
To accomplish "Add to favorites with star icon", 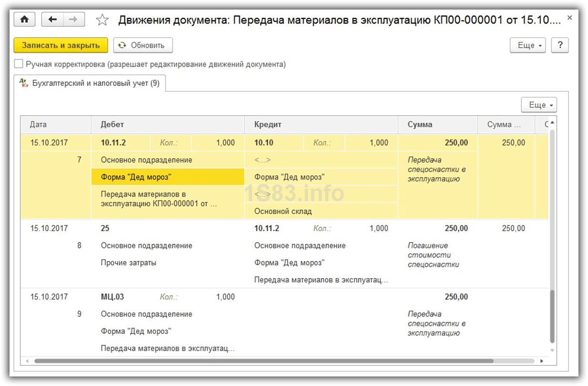I will coord(102,20).
